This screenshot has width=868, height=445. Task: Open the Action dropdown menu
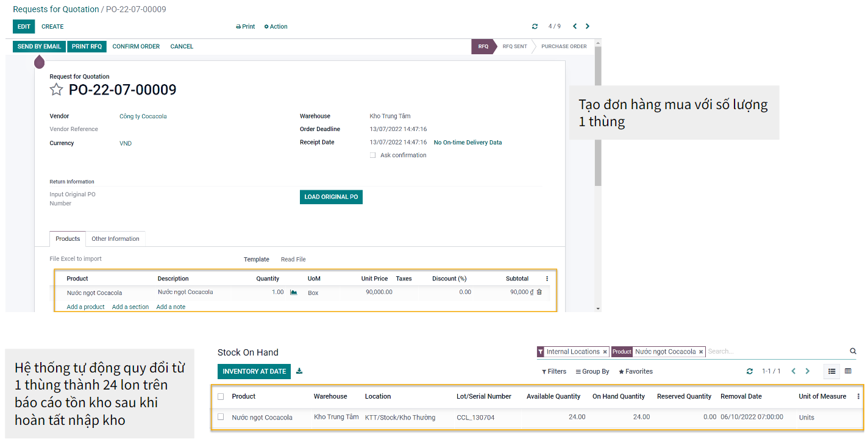(x=276, y=27)
